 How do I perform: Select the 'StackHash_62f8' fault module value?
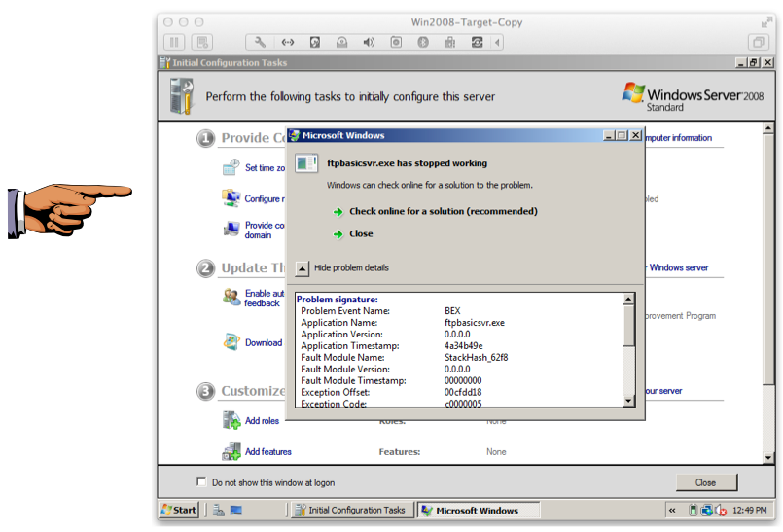[476, 357]
